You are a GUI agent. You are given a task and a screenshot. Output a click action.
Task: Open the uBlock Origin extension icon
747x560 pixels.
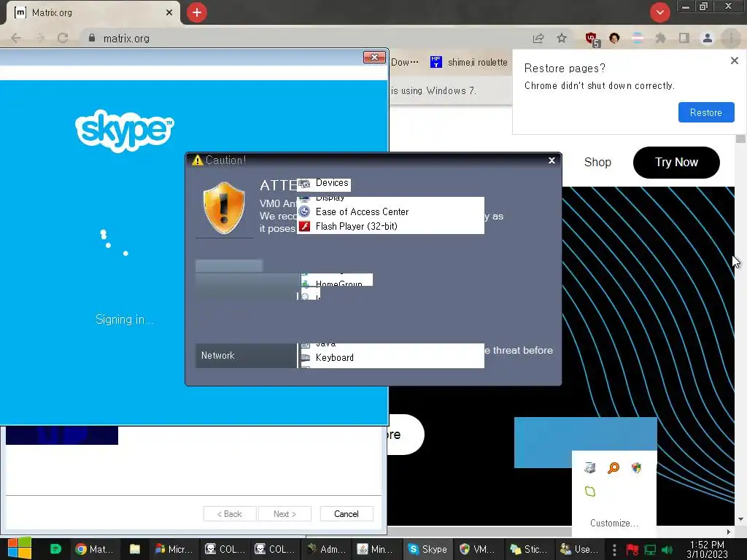(592, 39)
